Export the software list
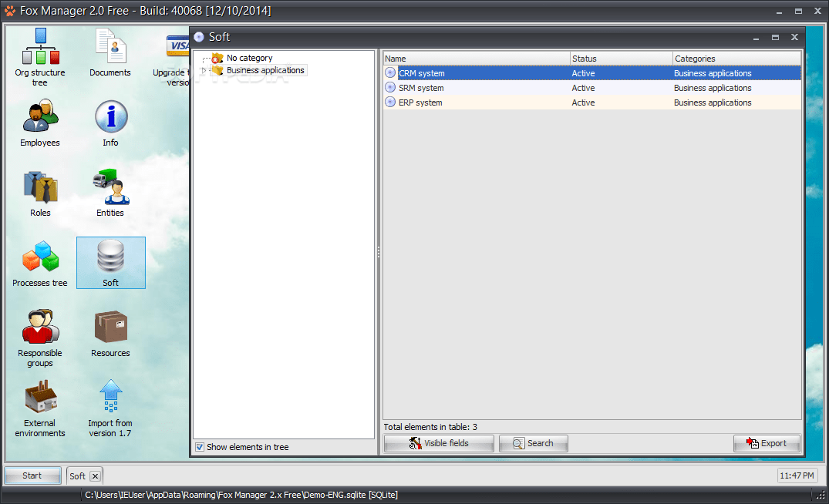Screen dimensions: 829x504 (767, 443)
